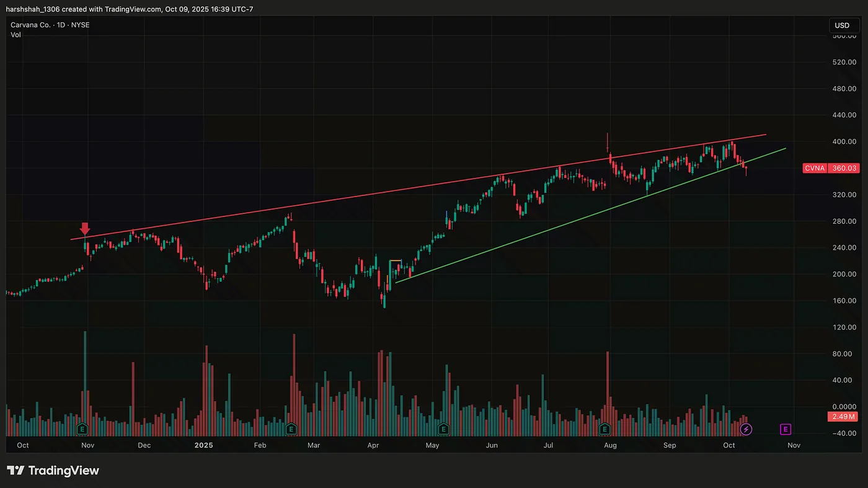Viewport: 868px width, 488px height.
Task: Open the earnings E marker between Feb and Mar
Action: (x=291, y=428)
